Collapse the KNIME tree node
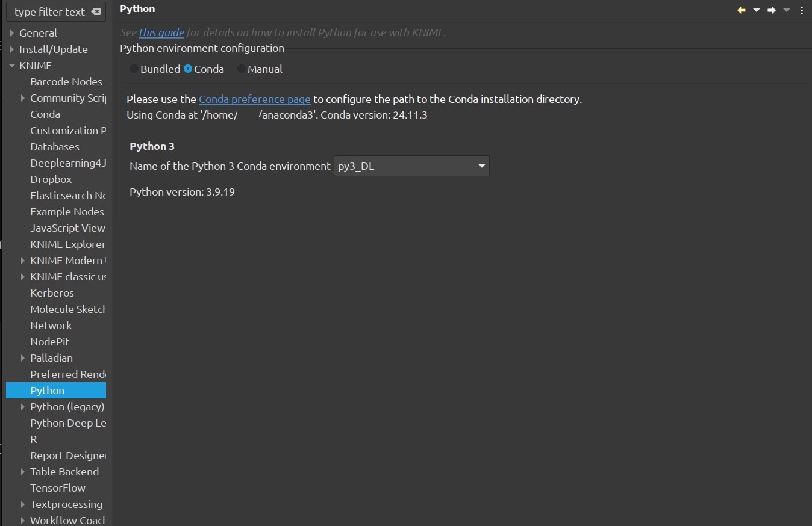812x526 pixels. (x=11, y=66)
